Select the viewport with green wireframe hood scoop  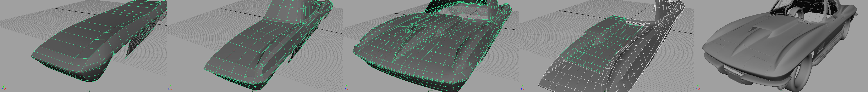[431, 46]
